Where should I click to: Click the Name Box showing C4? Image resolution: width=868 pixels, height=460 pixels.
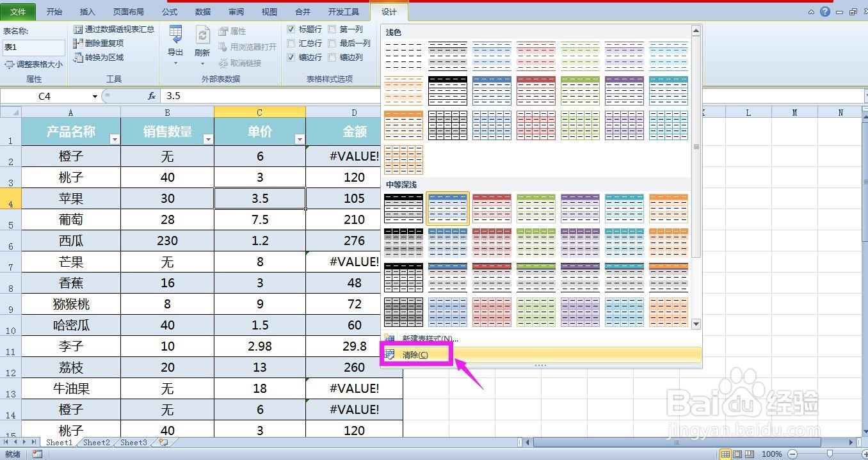point(45,96)
